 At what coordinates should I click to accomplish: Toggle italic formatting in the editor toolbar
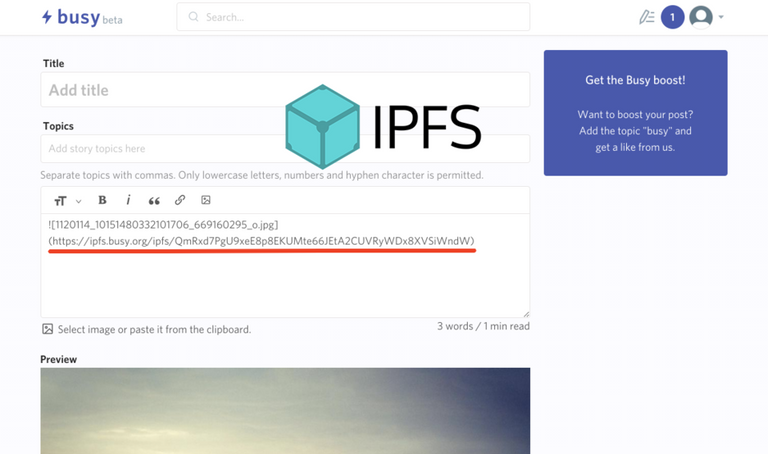128,200
